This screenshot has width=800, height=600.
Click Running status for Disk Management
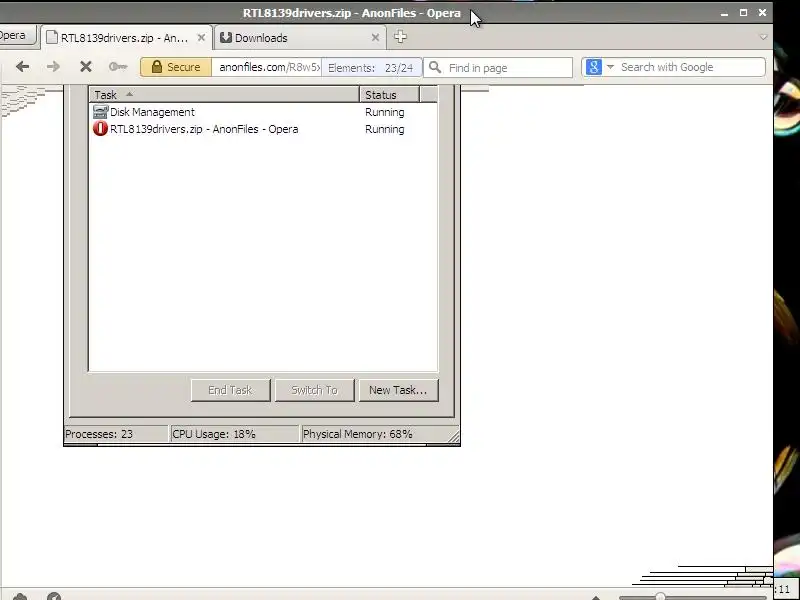[x=385, y=112]
